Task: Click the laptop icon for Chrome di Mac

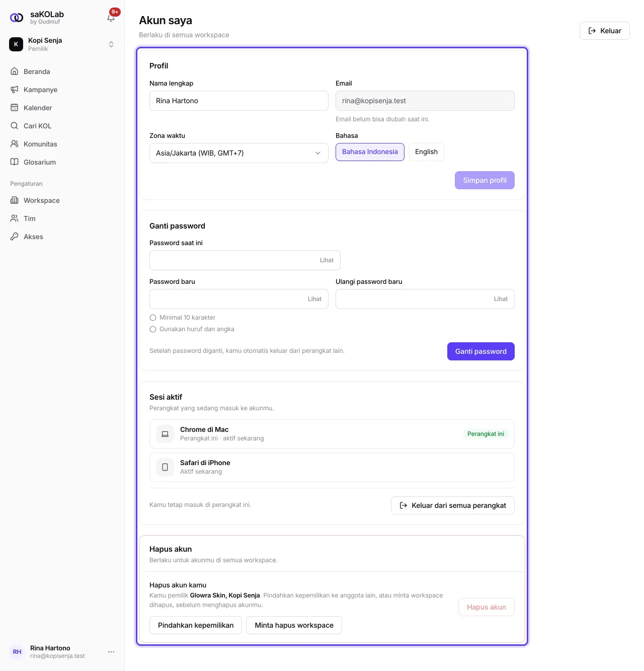Action: (x=165, y=434)
